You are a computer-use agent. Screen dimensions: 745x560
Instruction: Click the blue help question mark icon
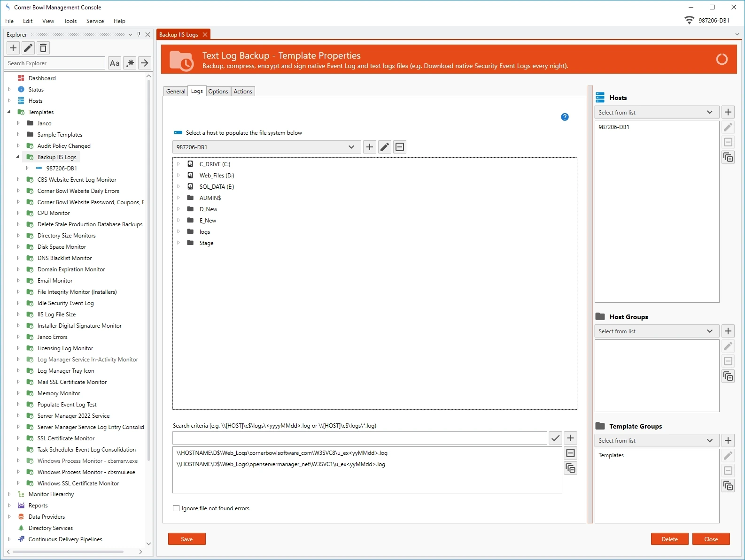point(565,117)
